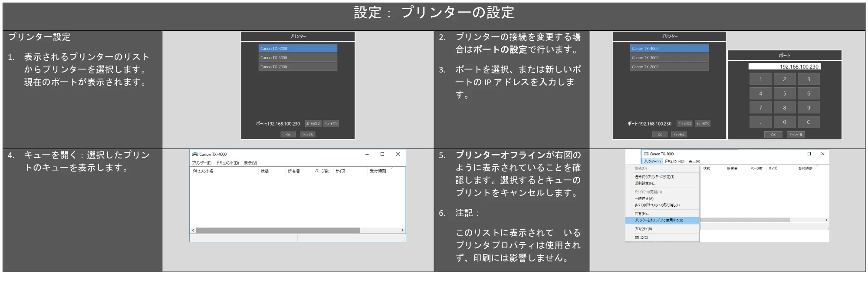
Task: Confirm the port dialog with OK
Action: coord(773,135)
